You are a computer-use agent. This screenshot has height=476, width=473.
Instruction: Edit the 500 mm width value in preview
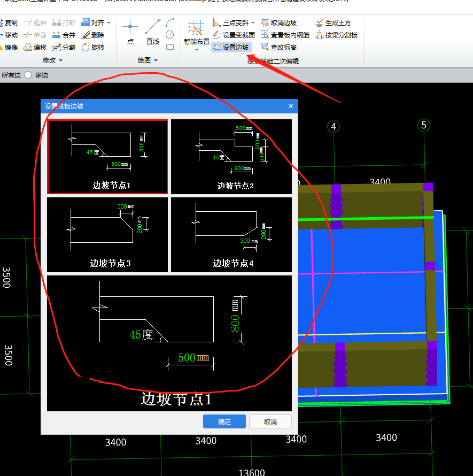(187, 358)
